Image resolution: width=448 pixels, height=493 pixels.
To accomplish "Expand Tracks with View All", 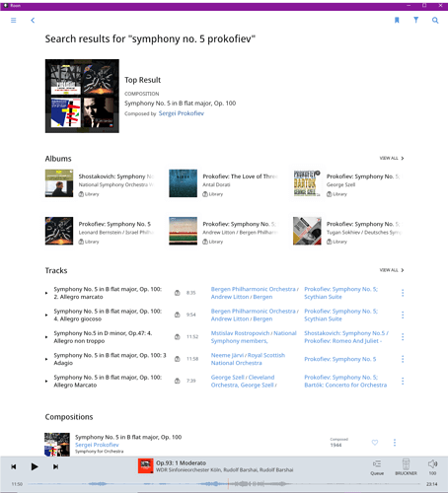I will (x=392, y=270).
